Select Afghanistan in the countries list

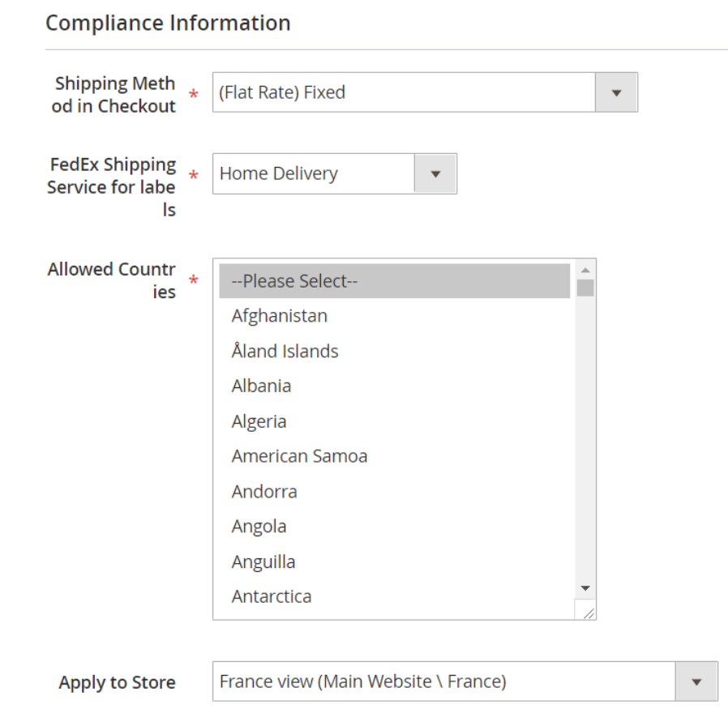point(395,316)
